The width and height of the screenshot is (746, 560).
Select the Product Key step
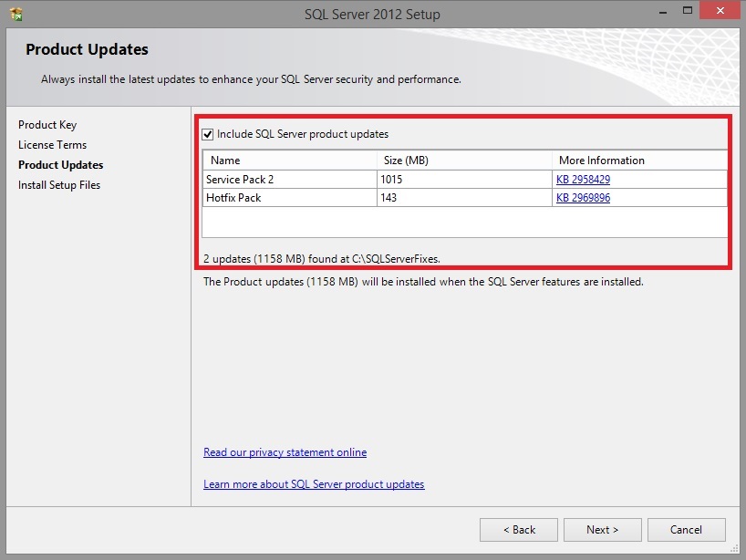pyautogui.click(x=47, y=125)
